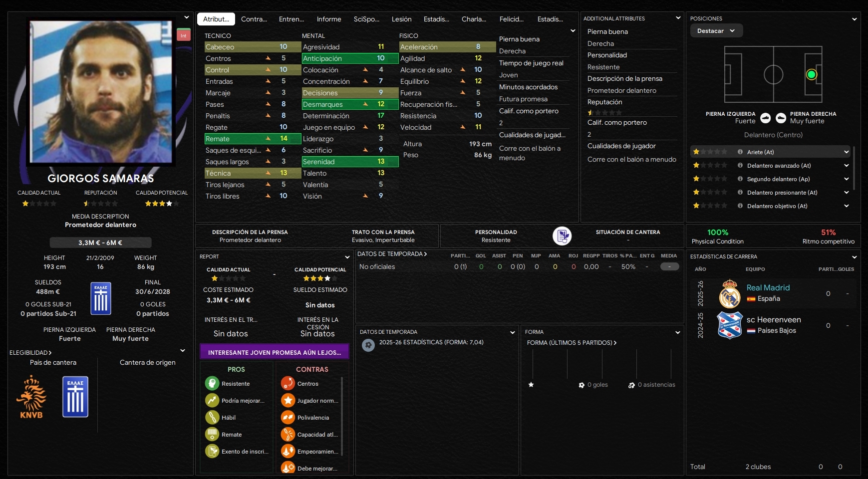Expand the Delantero presionante (At) role row
Image resolution: width=868 pixels, height=479 pixels.
coord(847,192)
